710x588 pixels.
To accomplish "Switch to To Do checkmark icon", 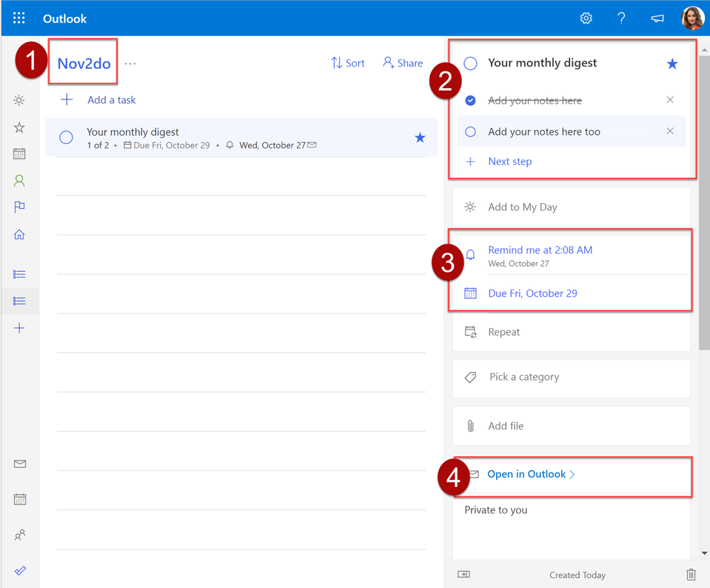I will pos(20,571).
